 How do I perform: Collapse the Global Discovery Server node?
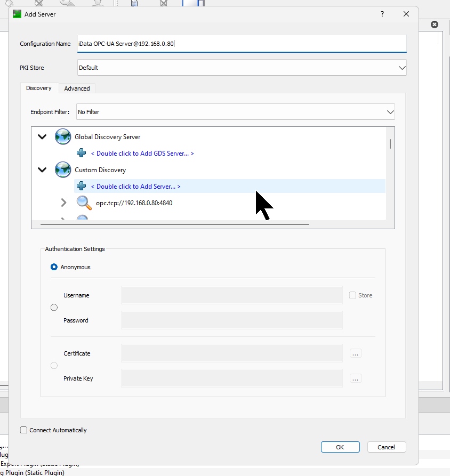coord(42,136)
